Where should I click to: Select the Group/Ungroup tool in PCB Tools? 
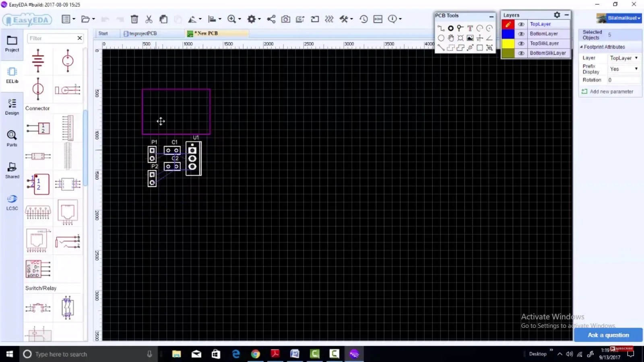pyautogui.click(x=489, y=47)
